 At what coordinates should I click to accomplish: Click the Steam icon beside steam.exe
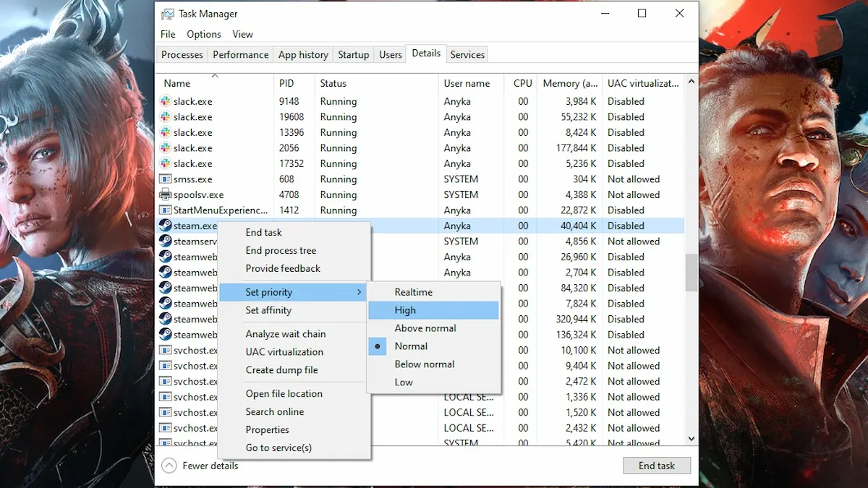pyautogui.click(x=165, y=225)
